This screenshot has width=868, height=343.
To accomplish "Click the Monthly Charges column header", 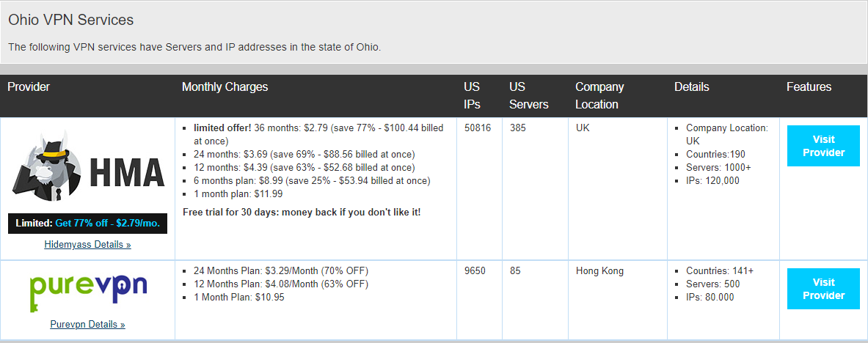I will coord(225,87).
